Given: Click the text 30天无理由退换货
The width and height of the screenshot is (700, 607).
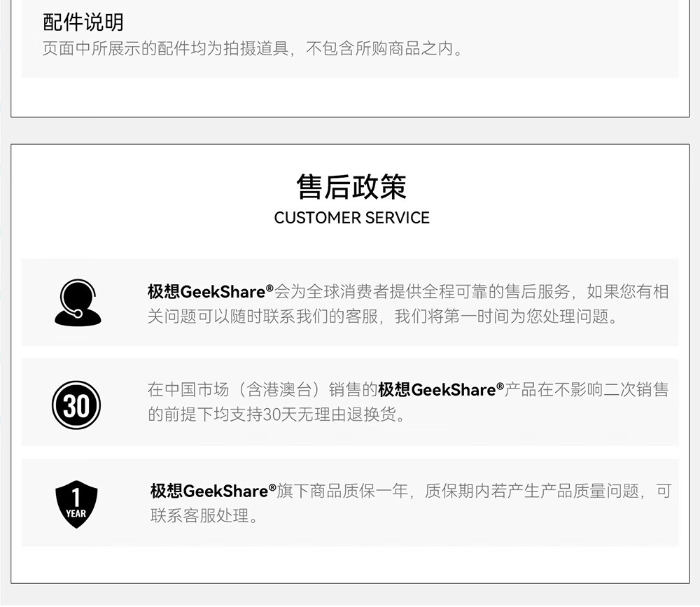Looking at the screenshot, I should tap(330, 414).
